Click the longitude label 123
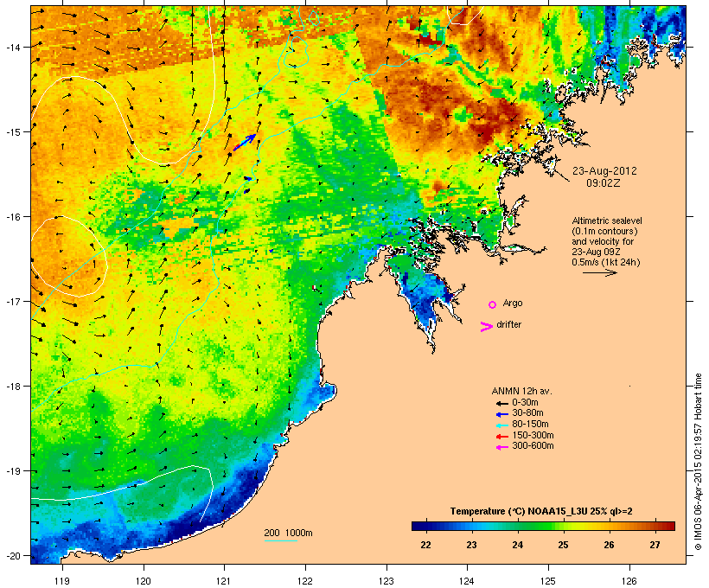 click(x=386, y=581)
